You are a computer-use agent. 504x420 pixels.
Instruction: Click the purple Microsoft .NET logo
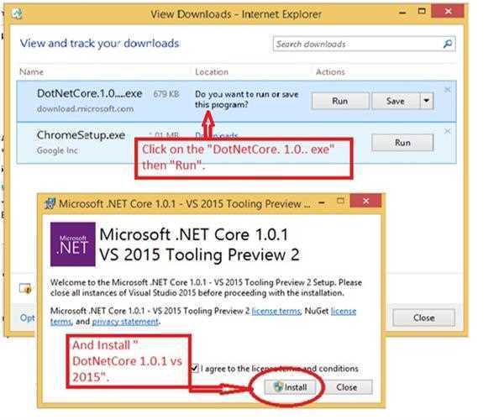click(72, 243)
